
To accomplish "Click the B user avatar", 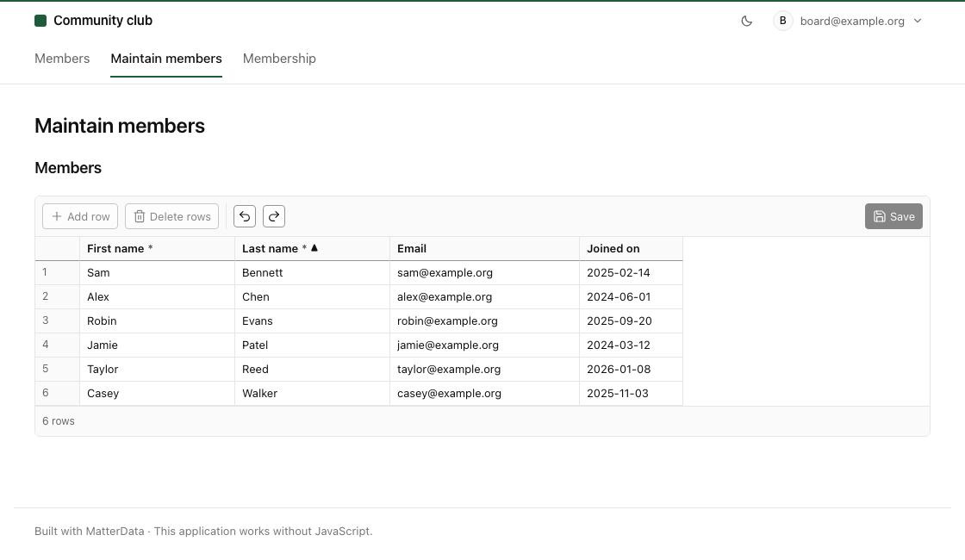I will (783, 21).
